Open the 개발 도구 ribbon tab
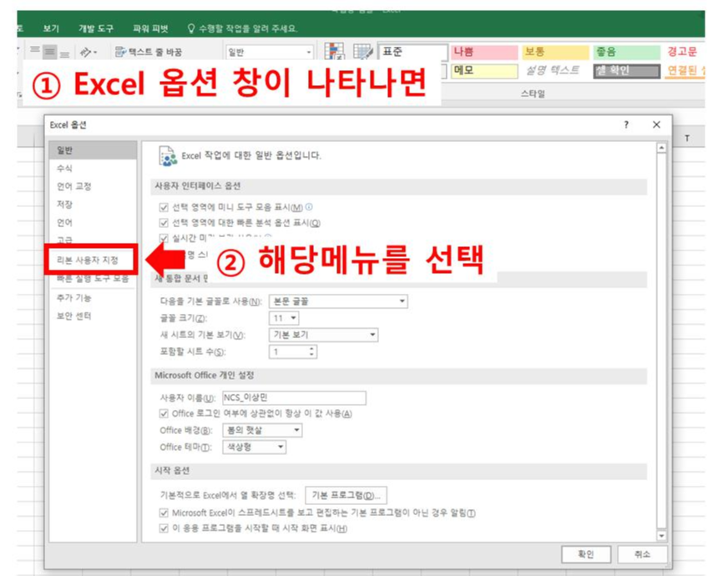This screenshot has height=576, width=728. (96, 28)
